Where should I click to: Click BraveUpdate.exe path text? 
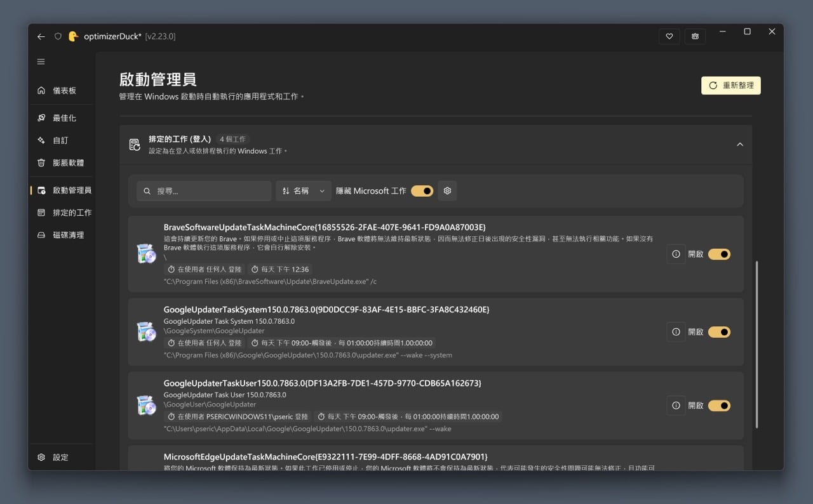pos(270,282)
